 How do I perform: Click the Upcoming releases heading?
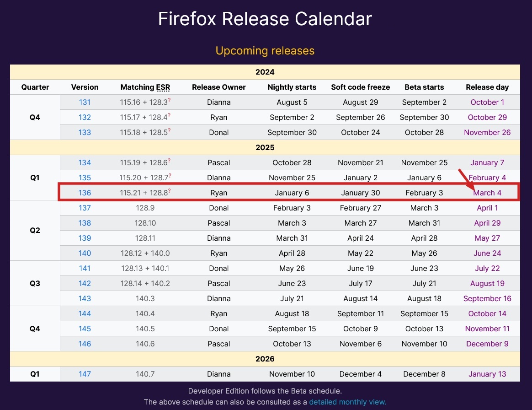click(265, 50)
